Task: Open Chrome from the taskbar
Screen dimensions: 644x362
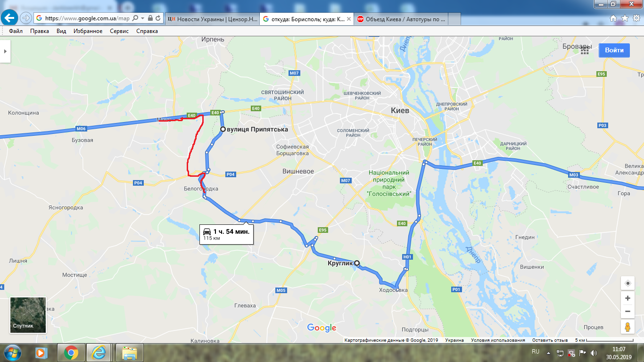Action: tap(71, 353)
